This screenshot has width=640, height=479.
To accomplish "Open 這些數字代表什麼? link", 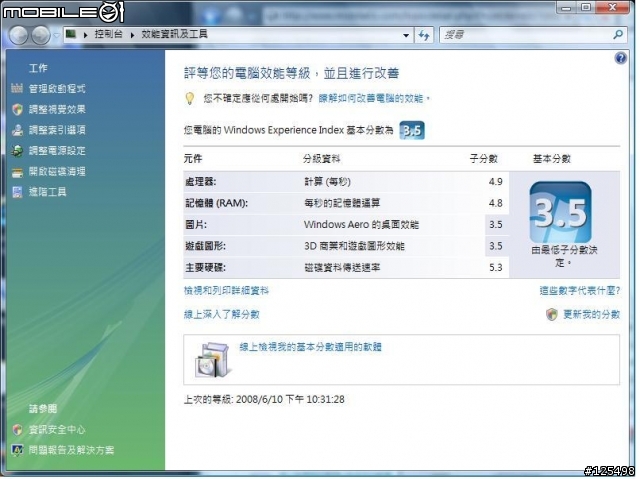I will 580,291.
